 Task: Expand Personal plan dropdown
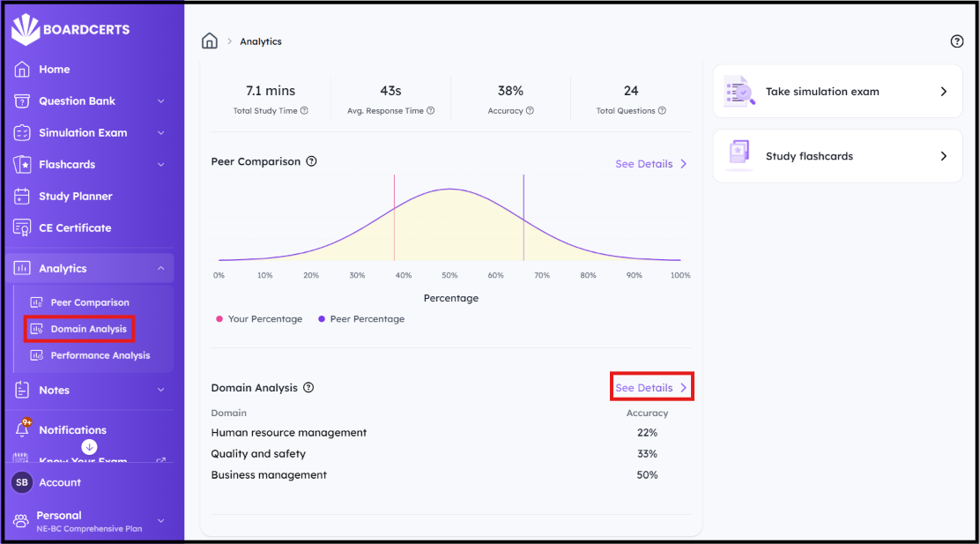coord(160,521)
